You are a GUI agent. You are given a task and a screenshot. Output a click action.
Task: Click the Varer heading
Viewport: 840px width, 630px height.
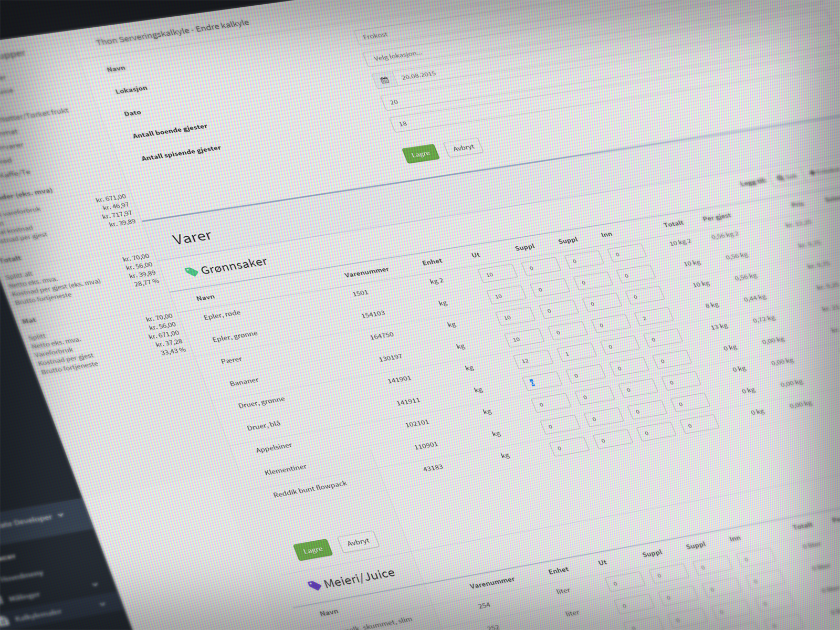coord(192,237)
